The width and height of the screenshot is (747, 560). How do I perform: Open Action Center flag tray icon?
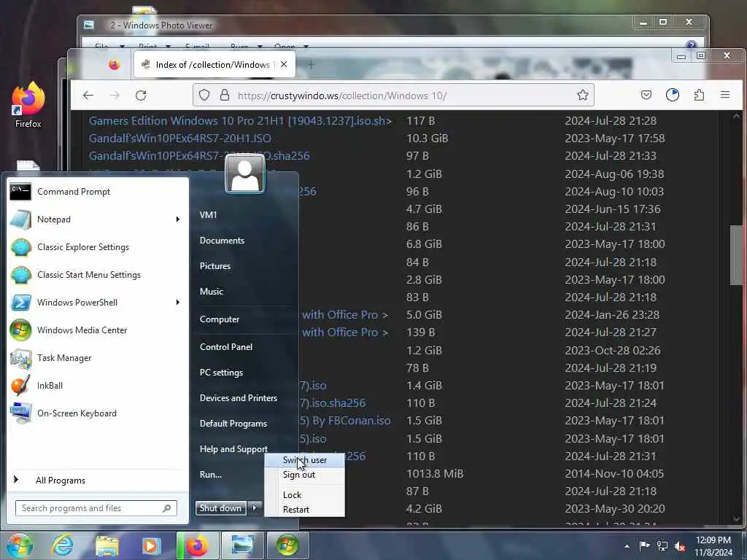point(644,546)
